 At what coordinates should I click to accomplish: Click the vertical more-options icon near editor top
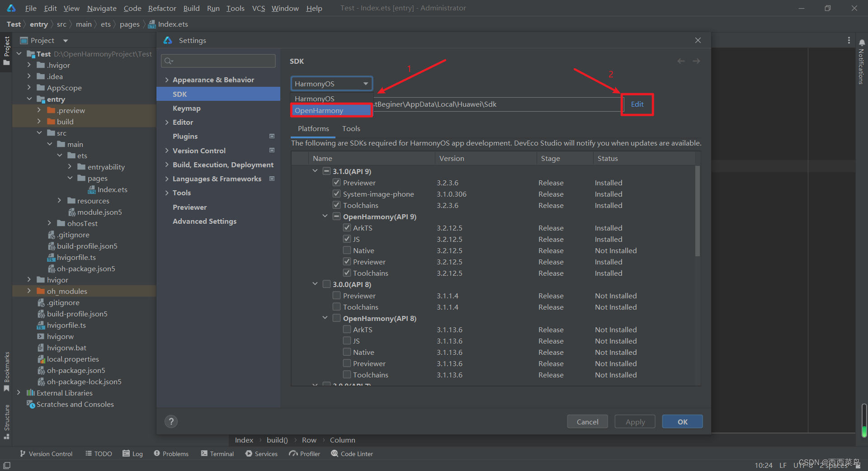(849, 40)
